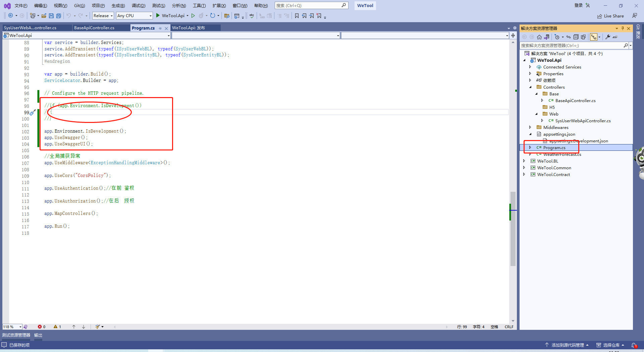
Task: Pin the Solution Explorer panel
Action: [x=623, y=28]
